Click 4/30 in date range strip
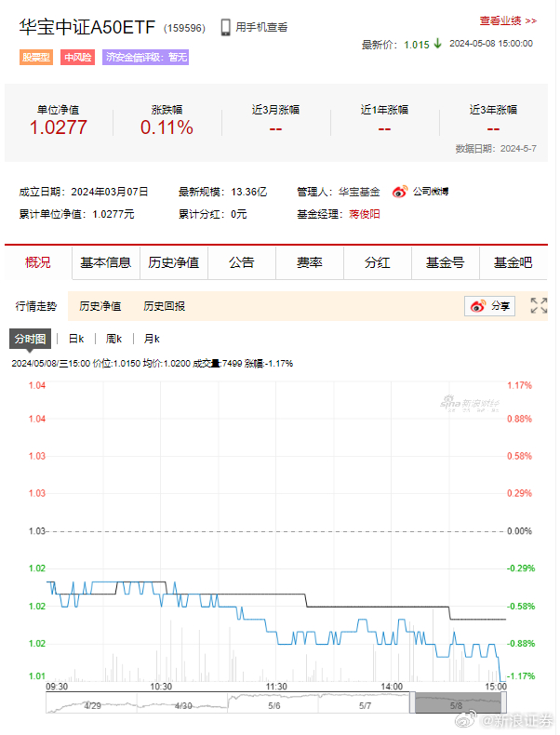 [x=183, y=705]
